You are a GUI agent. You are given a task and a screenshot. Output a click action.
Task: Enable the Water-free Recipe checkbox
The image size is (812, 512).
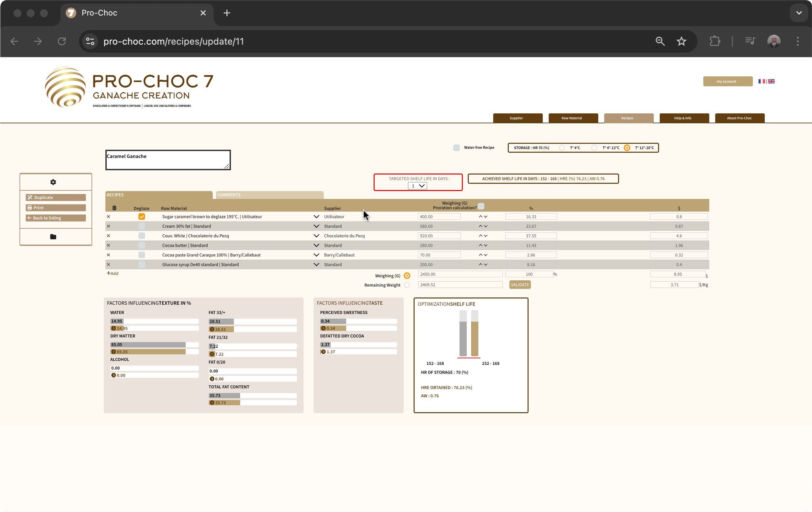456,148
